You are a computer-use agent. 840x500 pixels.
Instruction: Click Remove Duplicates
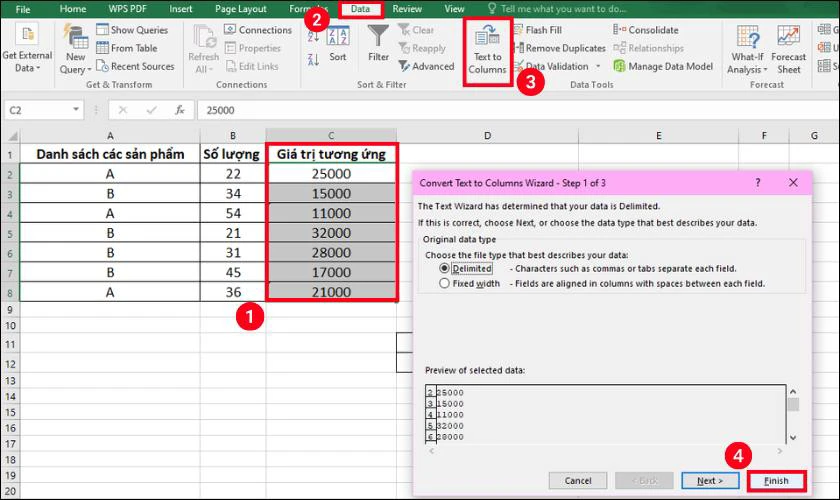[x=560, y=48]
